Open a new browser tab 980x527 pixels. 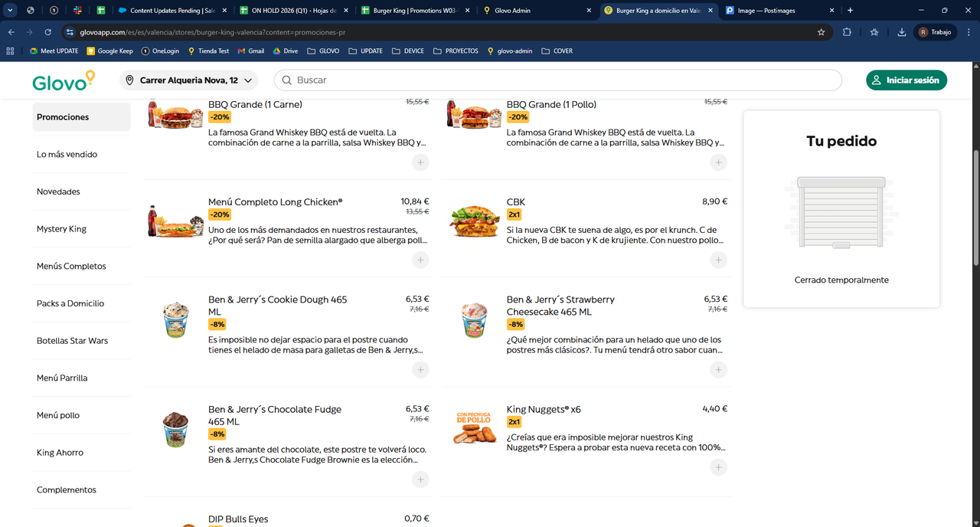[850, 11]
